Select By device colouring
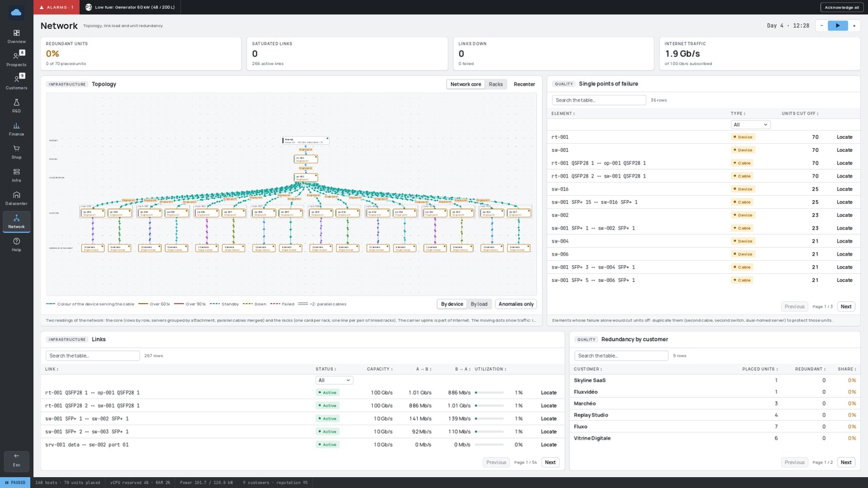 (x=452, y=304)
